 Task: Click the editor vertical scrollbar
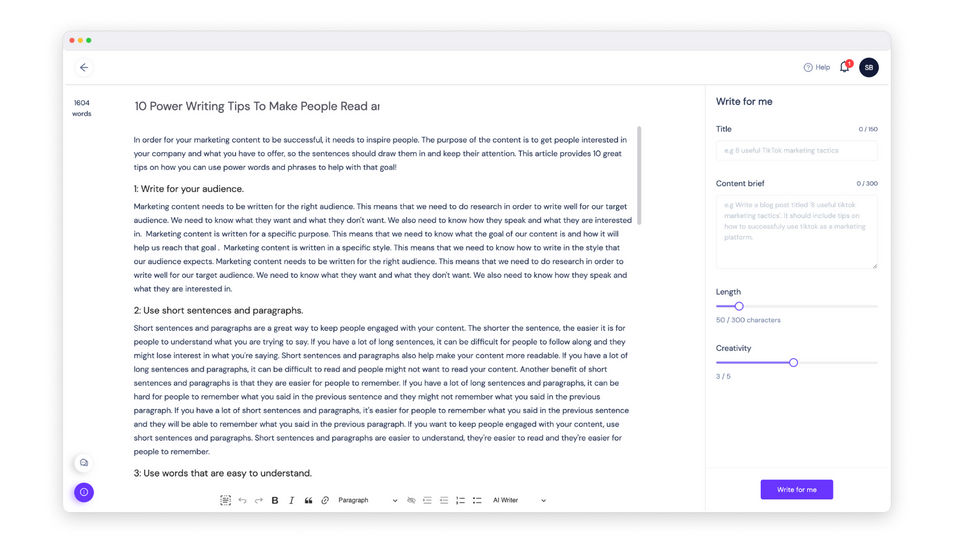click(639, 176)
